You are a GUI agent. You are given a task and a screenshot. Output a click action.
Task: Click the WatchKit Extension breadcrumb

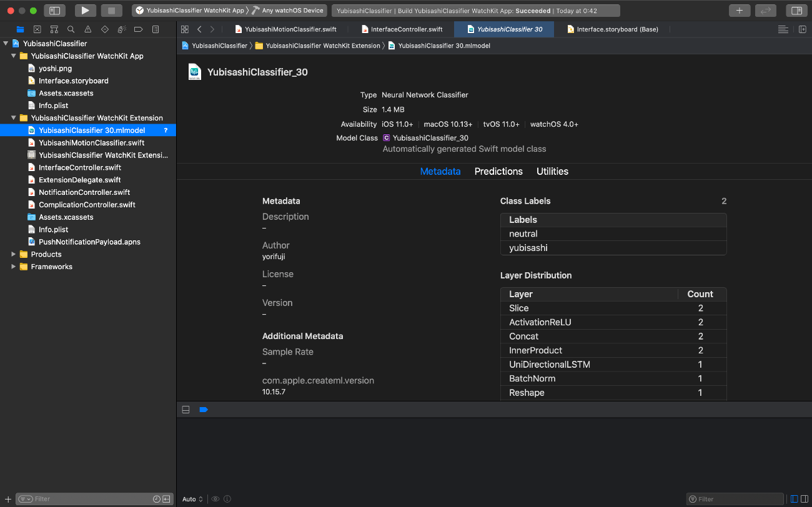pyautogui.click(x=318, y=46)
